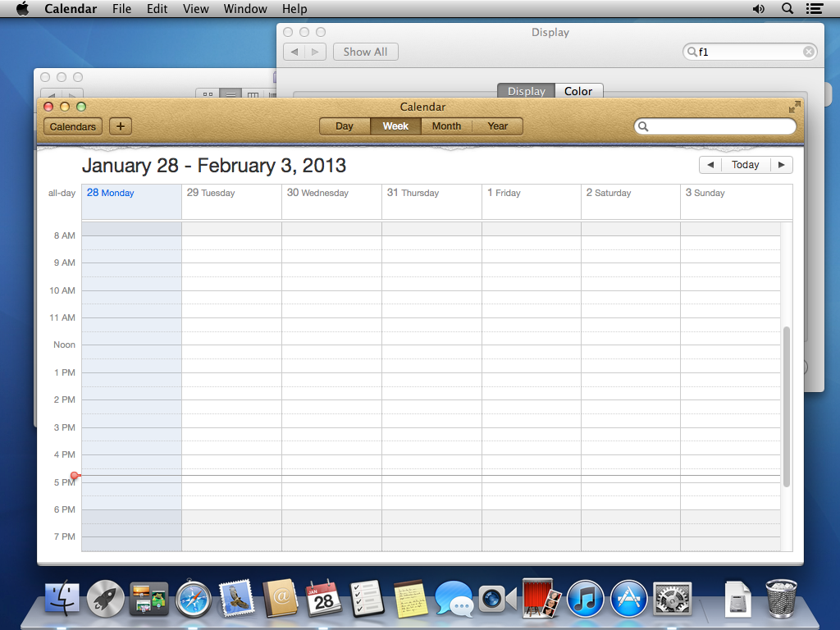Open App Store icon in dock
Image resolution: width=840 pixels, height=630 pixels.
[629, 599]
